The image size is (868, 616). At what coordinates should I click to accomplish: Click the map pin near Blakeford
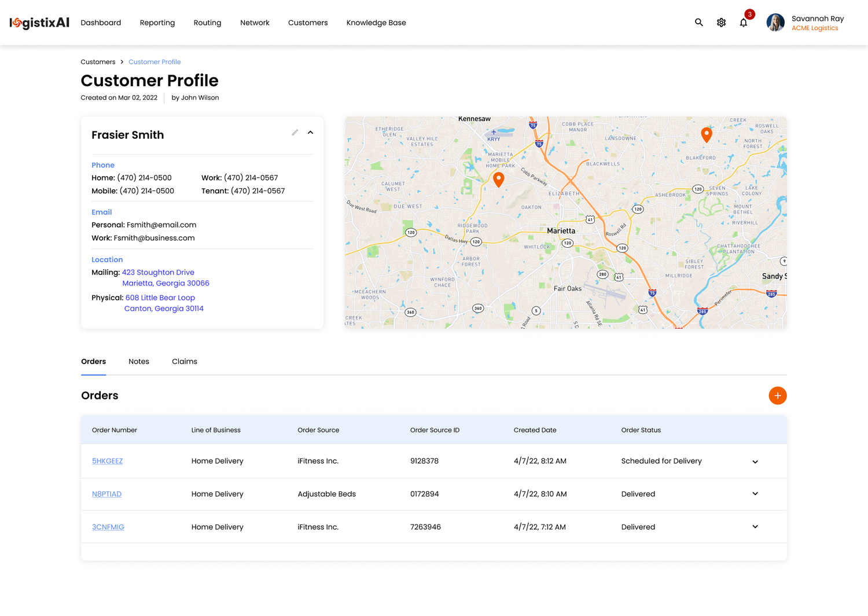coord(706,134)
